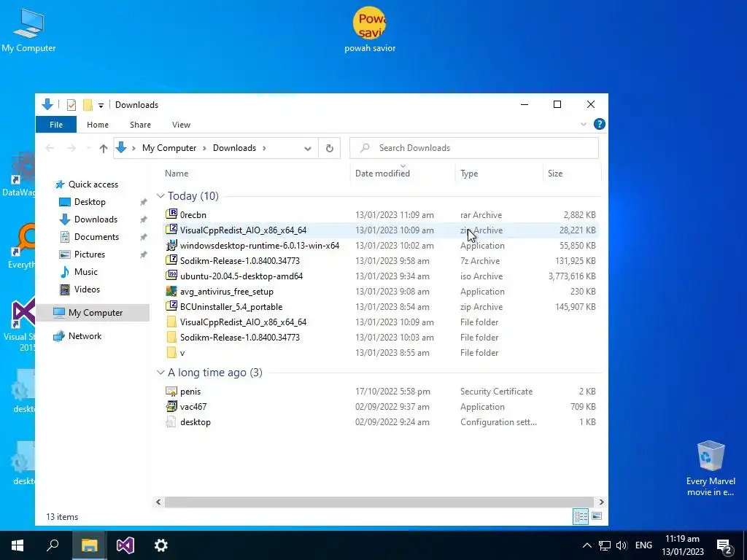Click My Computer in the address bar

pos(169,148)
